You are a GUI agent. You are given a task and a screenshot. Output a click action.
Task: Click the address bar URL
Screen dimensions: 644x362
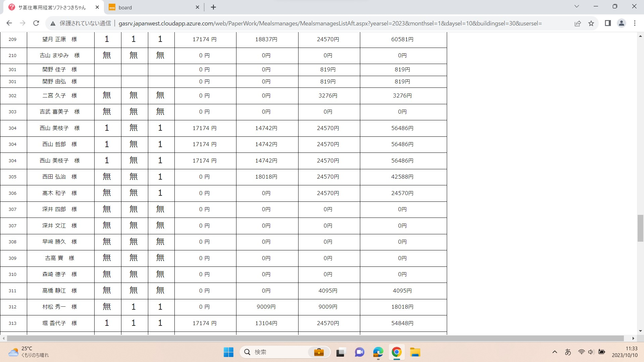330,23
